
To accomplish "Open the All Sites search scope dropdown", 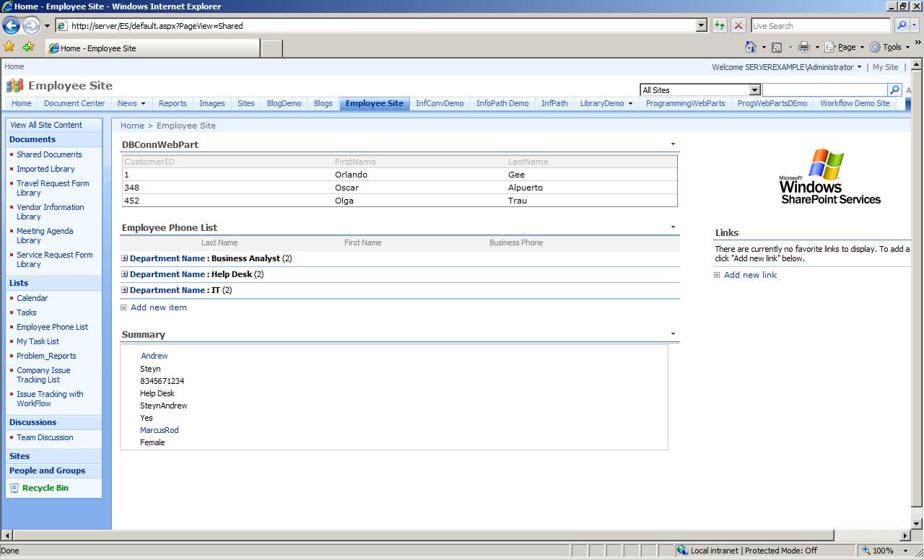I will click(x=754, y=90).
